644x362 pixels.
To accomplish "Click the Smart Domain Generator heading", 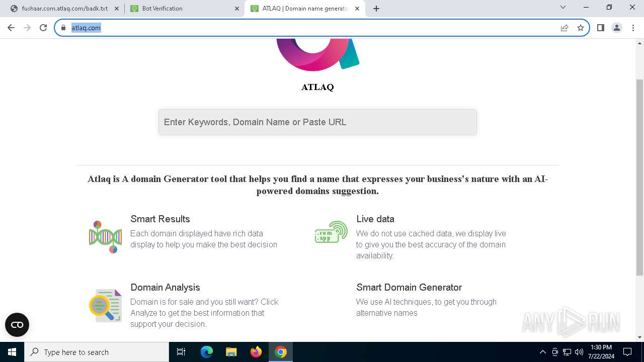I will (409, 287).
